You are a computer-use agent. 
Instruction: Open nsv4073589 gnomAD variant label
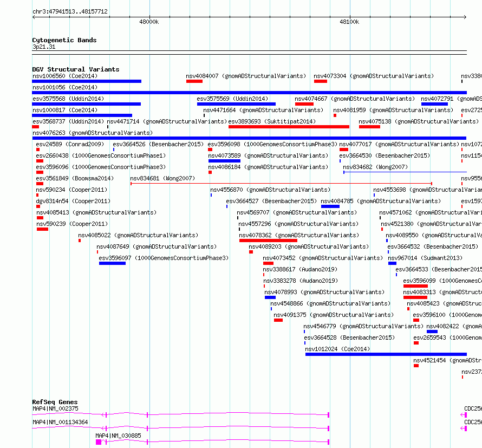point(269,155)
